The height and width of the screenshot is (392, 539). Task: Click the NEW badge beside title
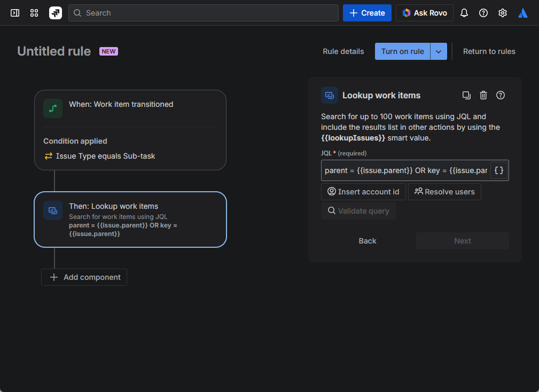click(108, 51)
